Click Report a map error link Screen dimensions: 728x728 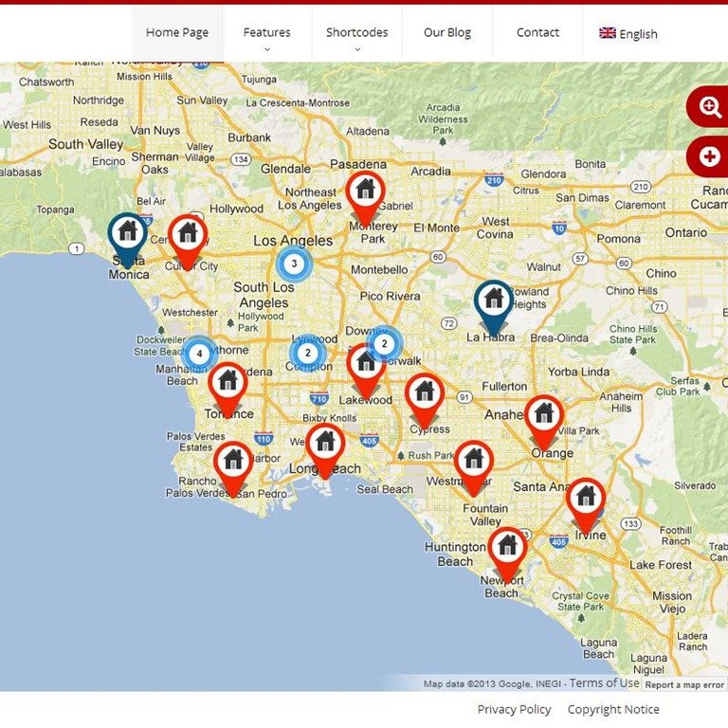(684, 684)
